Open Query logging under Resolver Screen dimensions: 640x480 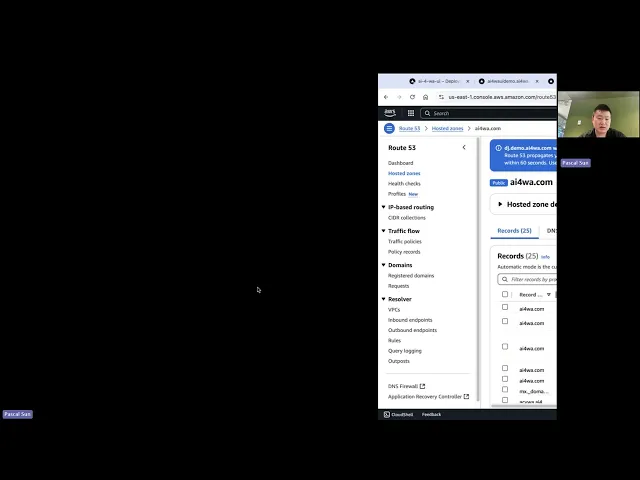click(404, 351)
